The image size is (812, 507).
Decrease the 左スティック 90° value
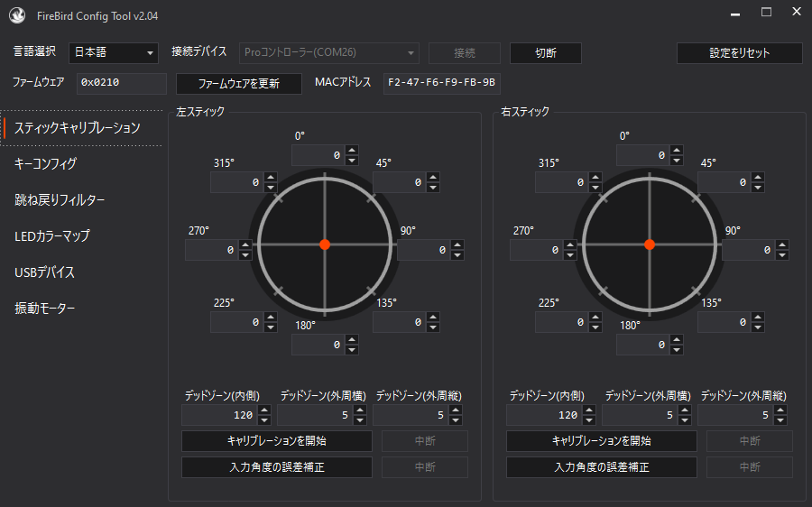click(x=457, y=255)
